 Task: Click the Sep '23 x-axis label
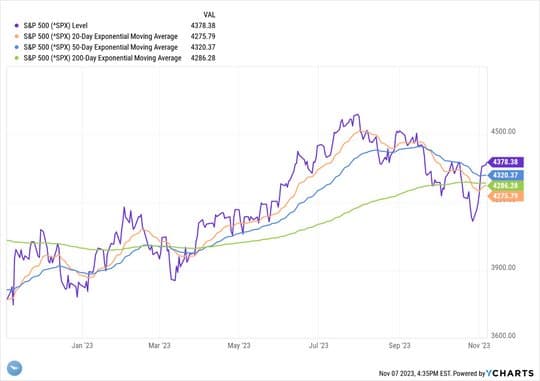click(x=399, y=345)
